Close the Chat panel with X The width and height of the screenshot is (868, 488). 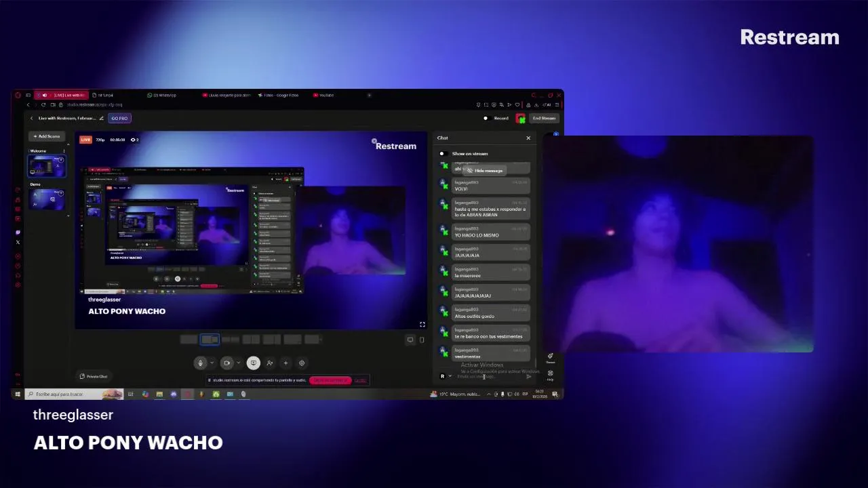point(528,138)
